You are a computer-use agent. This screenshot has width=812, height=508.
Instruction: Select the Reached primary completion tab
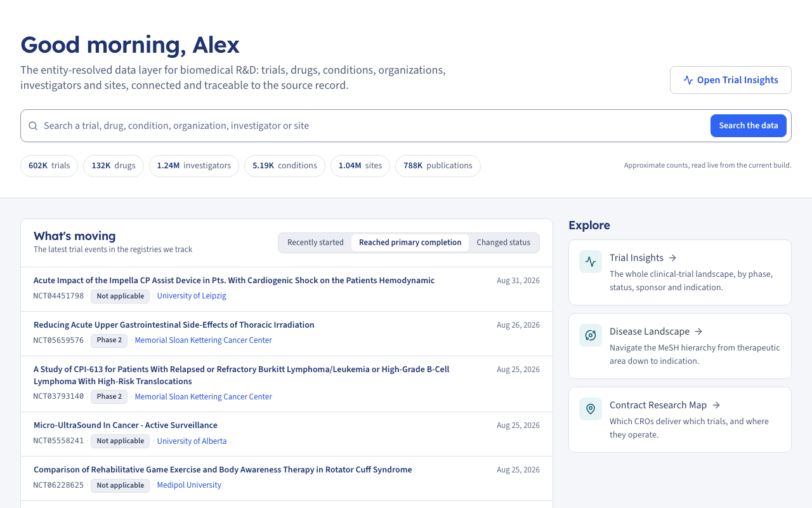point(410,243)
